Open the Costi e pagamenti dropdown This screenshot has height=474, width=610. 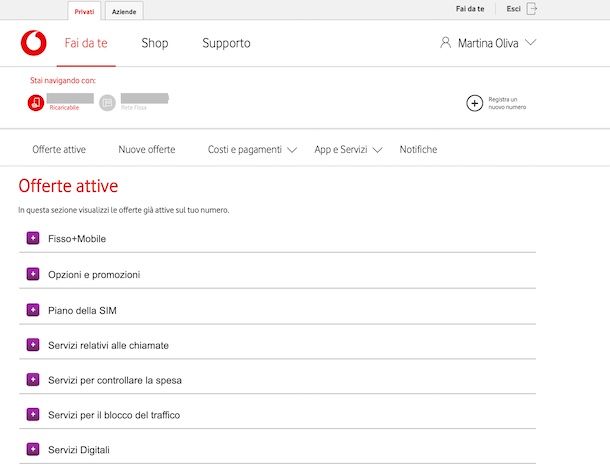pyautogui.click(x=252, y=149)
